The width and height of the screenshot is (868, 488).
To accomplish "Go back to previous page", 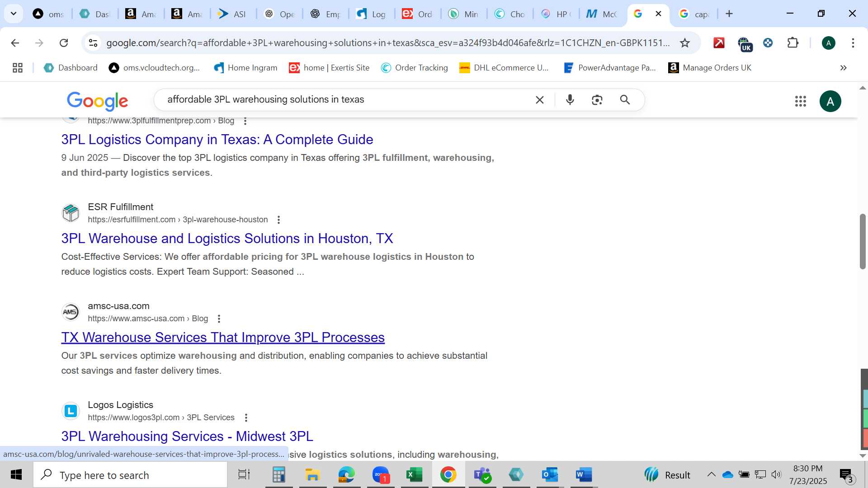I will coord(15,43).
